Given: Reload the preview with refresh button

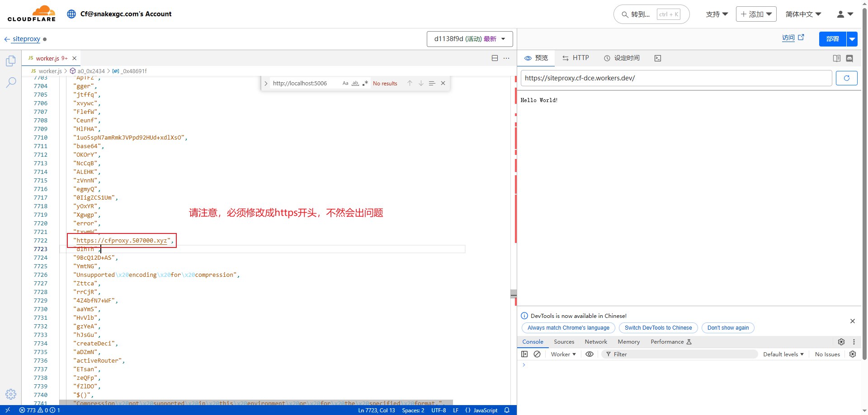Looking at the screenshot, I should click(846, 78).
